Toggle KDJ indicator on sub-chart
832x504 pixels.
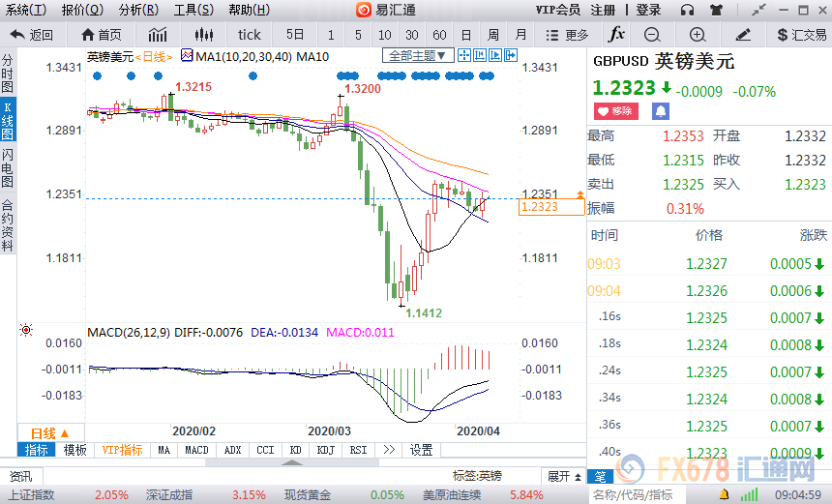326,450
